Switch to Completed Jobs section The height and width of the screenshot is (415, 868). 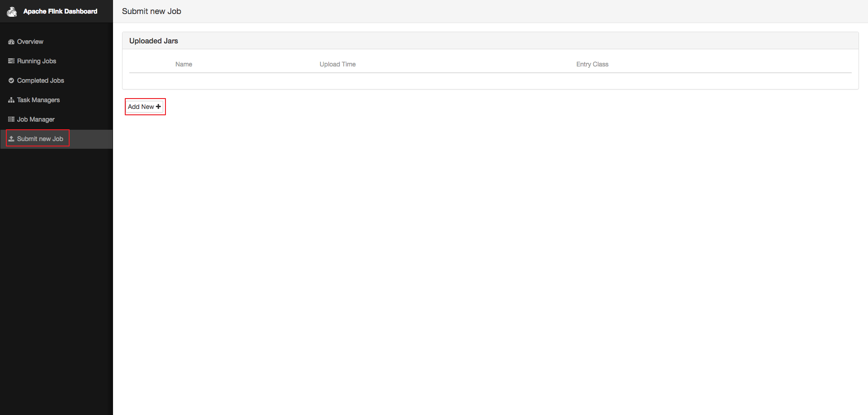tap(40, 80)
